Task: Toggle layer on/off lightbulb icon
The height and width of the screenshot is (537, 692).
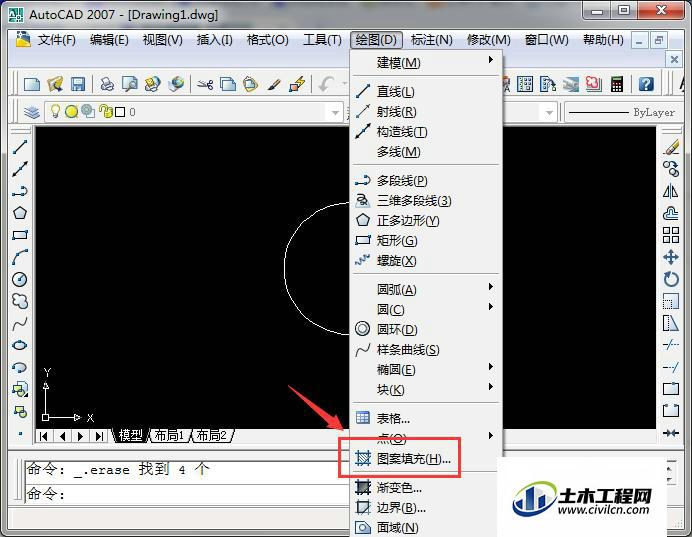Action: (x=55, y=111)
